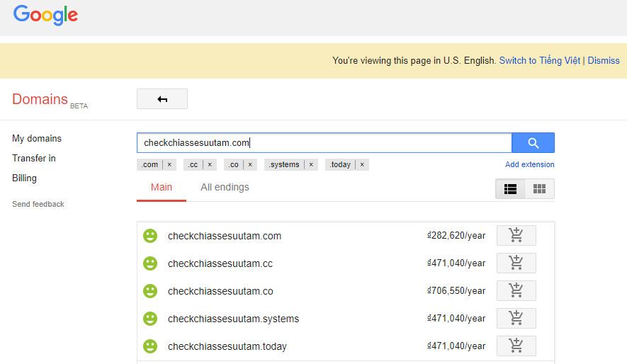627x364 pixels.
Task: Click the ₫282,620/year price
Action: pyautogui.click(x=456, y=236)
